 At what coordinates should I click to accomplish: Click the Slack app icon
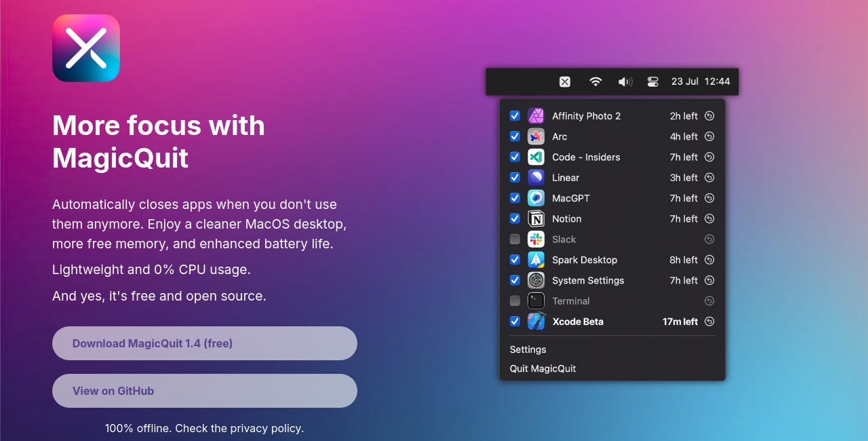(536, 239)
